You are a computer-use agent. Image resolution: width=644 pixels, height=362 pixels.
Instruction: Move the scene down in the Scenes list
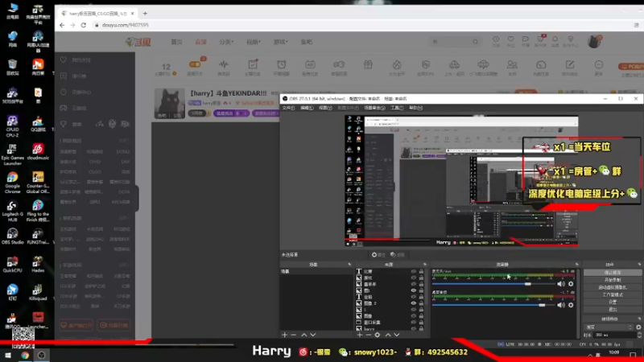pos(313,335)
